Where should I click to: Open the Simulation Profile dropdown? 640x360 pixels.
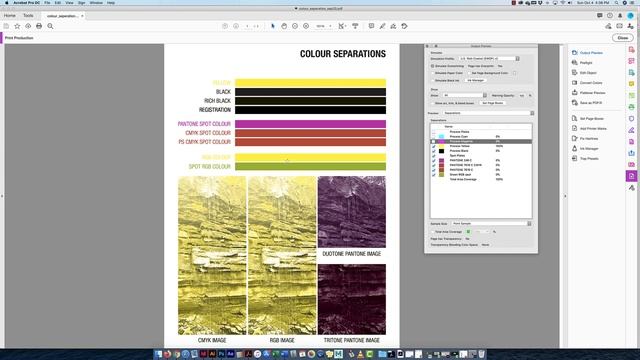point(489,59)
